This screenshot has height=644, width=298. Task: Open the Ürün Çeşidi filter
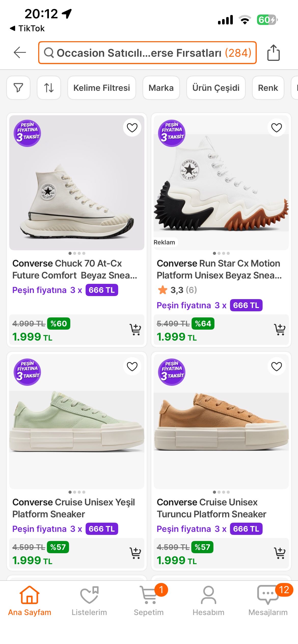pos(216,88)
